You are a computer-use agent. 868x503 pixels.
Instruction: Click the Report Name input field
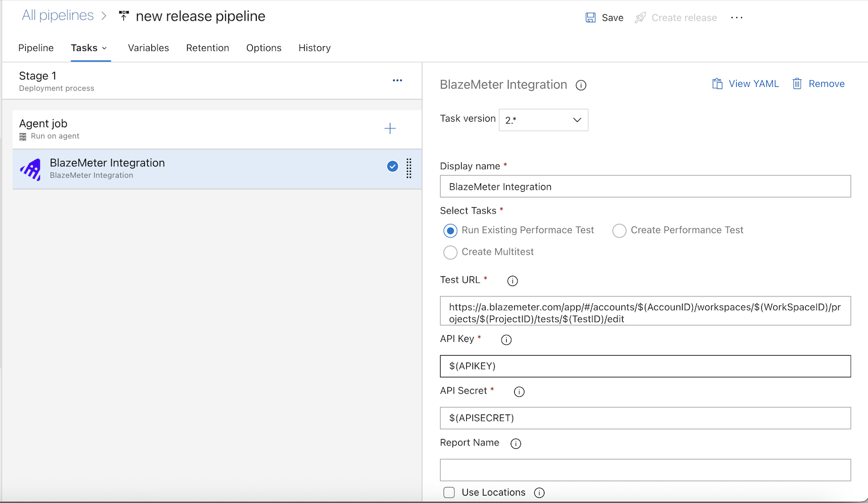click(x=645, y=470)
